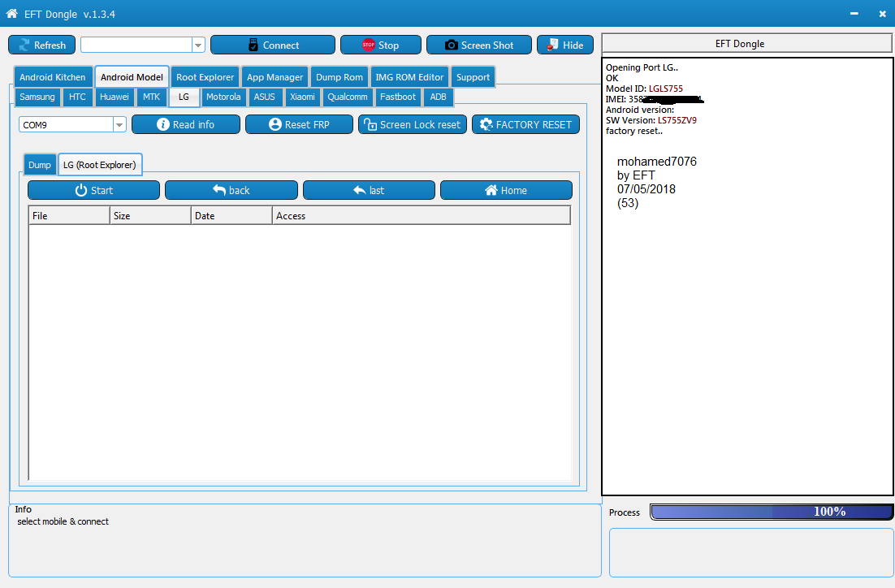Screen dimensions: 895x588
Task: Click the Date column header
Action: [x=231, y=216]
